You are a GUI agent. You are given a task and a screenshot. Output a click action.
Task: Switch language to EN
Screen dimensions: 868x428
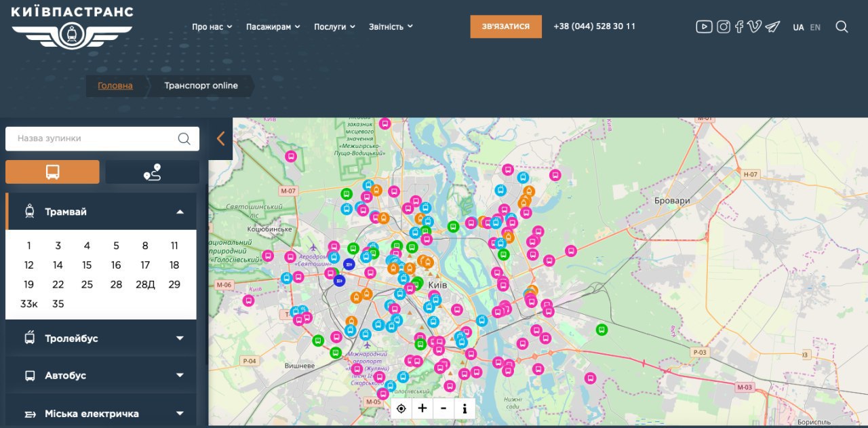click(x=815, y=27)
